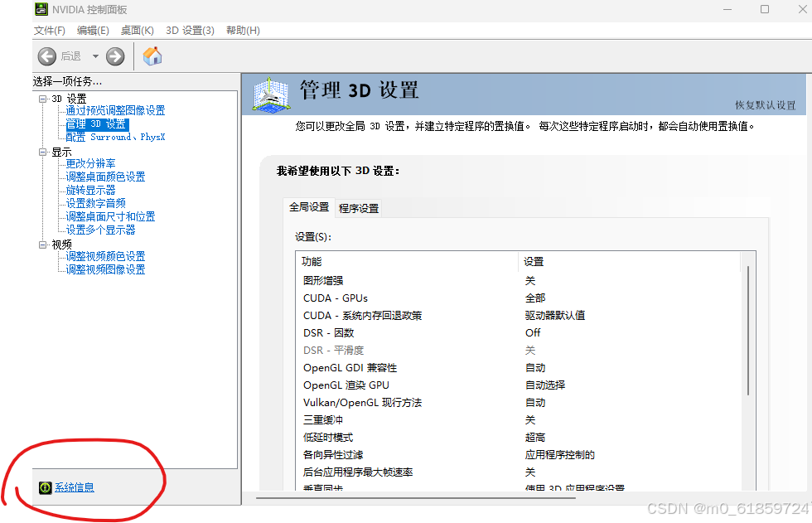Click the NVIDIA logo in title bar
The width and height of the screenshot is (812, 523).
[41, 9]
